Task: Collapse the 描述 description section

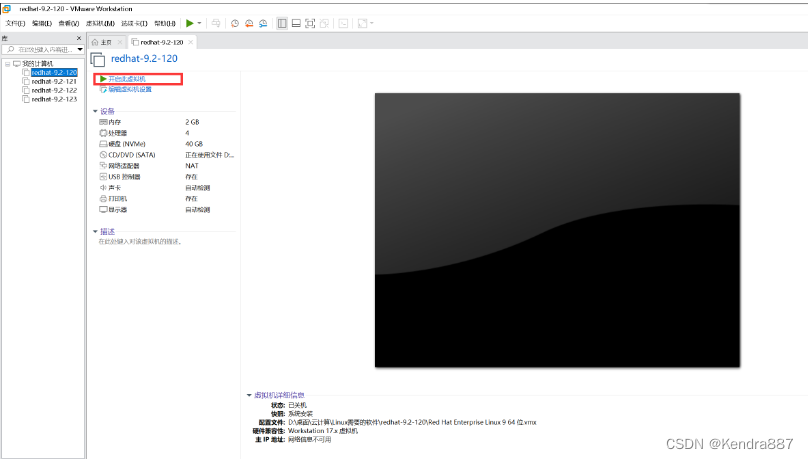Action: [x=95, y=232]
